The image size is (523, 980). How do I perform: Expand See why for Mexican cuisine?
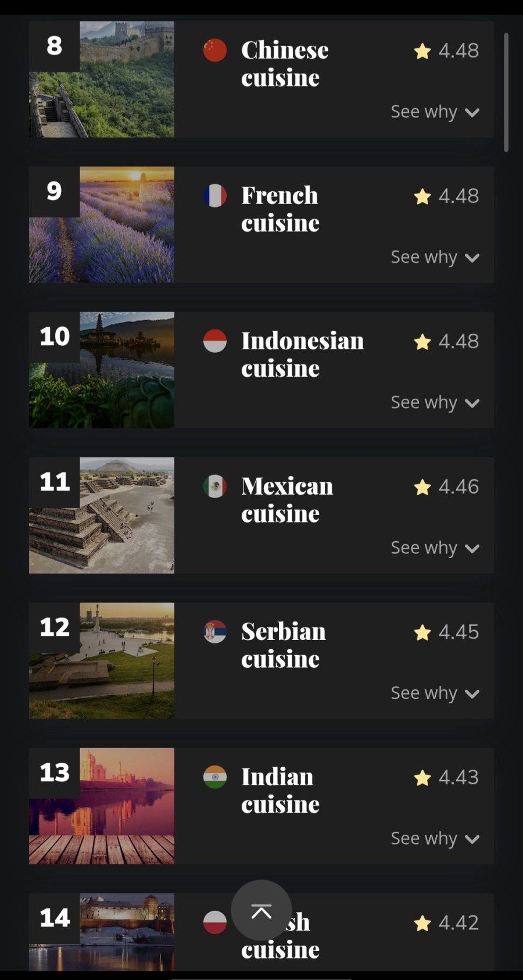pos(435,548)
